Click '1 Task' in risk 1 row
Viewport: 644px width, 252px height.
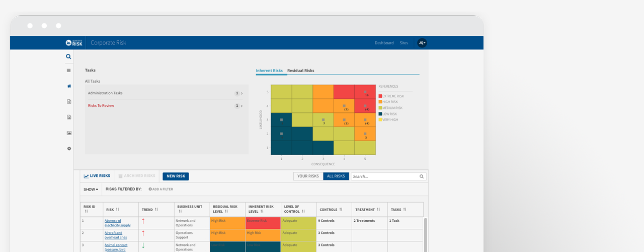394,221
